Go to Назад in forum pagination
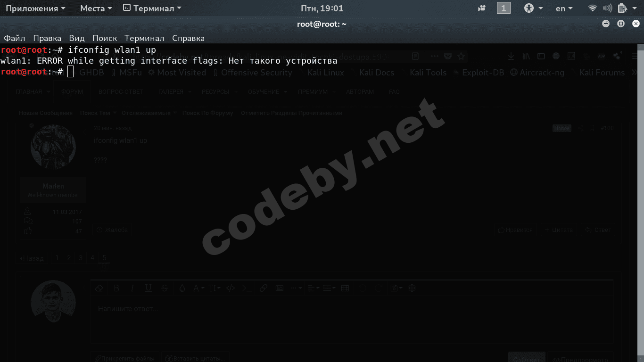644x362 pixels. [33, 258]
